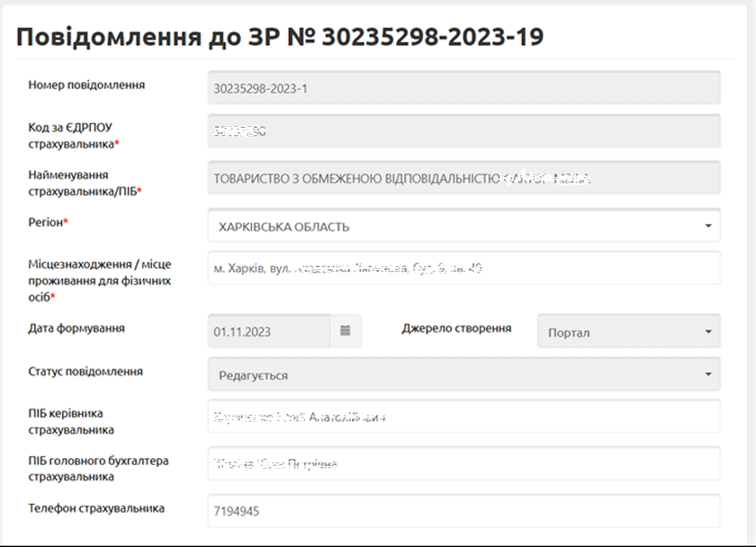Screen dimensions: 756x547
Task: Expand the Регіон dropdown showing ХАРКІВСЬКА ОБЛАСТЬ
Action: [x=463, y=227]
